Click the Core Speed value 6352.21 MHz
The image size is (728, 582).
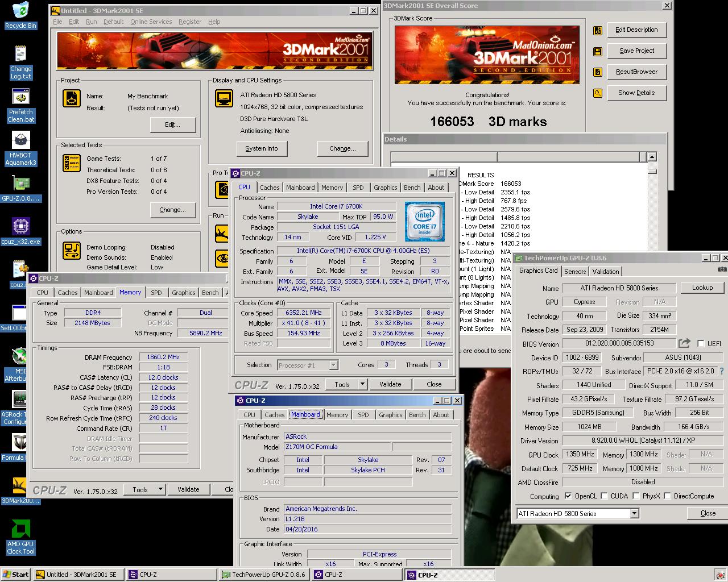[x=304, y=313]
